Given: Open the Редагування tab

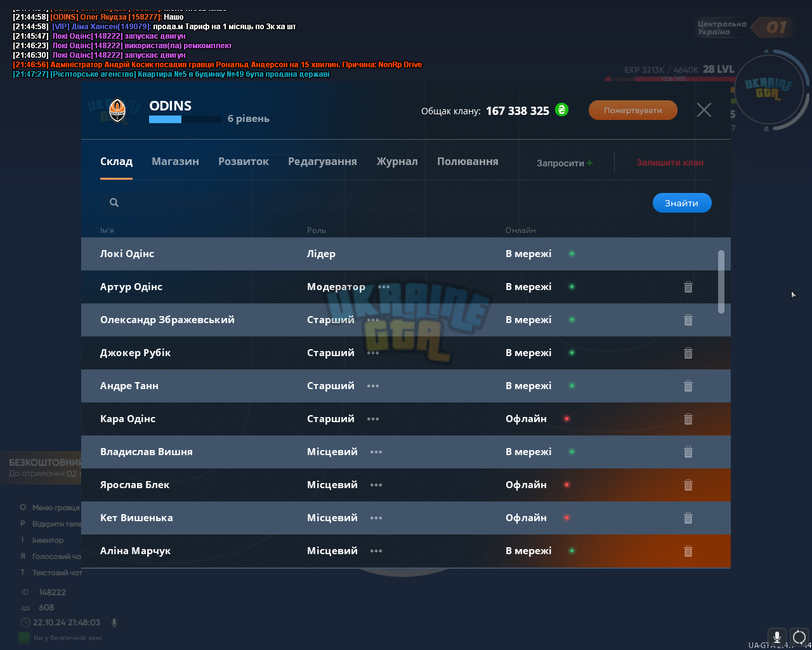Looking at the screenshot, I should tap(322, 161).
